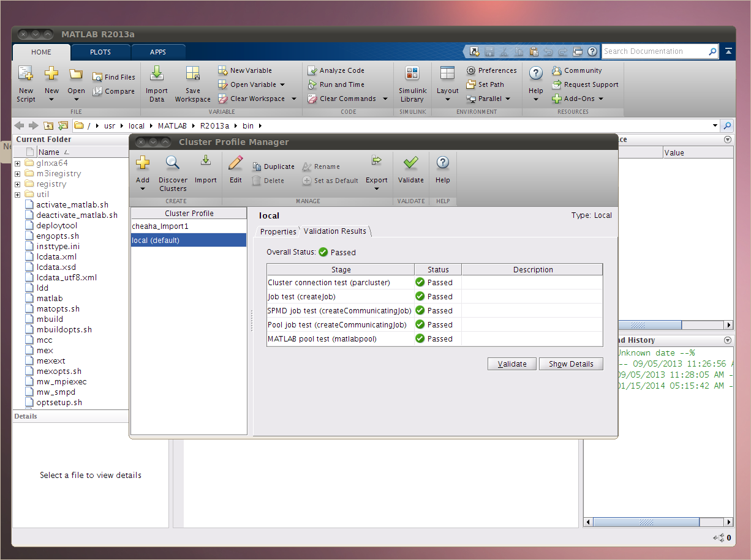Click Import Data in the Variable section

[x=157, y=83]
